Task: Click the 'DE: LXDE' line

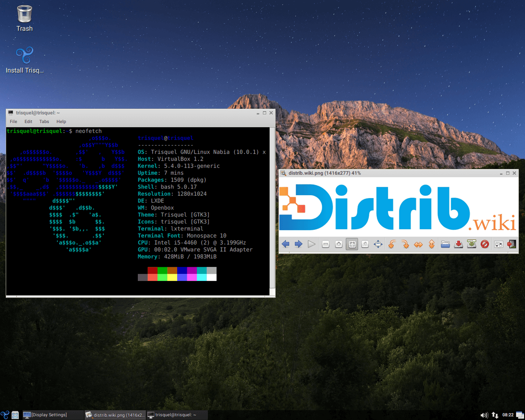Action: coord(151,201)
